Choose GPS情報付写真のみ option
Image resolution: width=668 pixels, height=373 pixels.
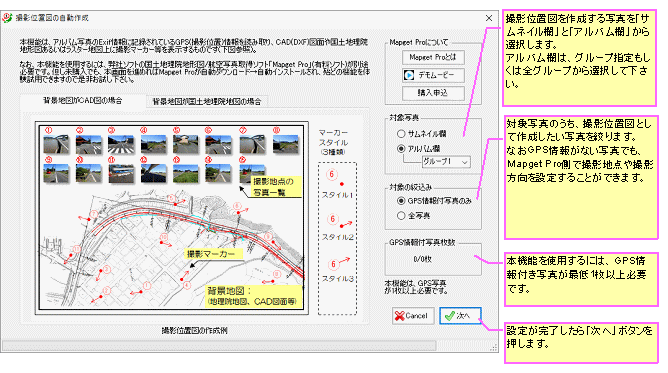[x=400, y=201]
